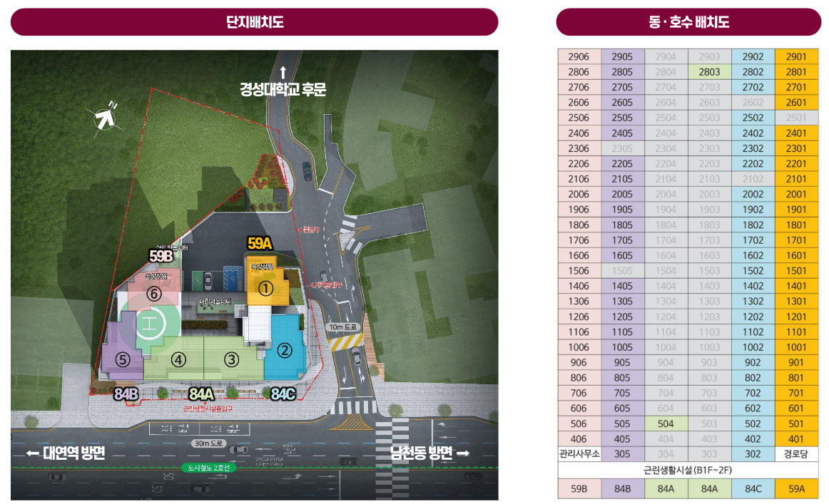This screenshot has height=504, width=829.
Task: Click the 59A label on the map
Action: click(260, 243)
